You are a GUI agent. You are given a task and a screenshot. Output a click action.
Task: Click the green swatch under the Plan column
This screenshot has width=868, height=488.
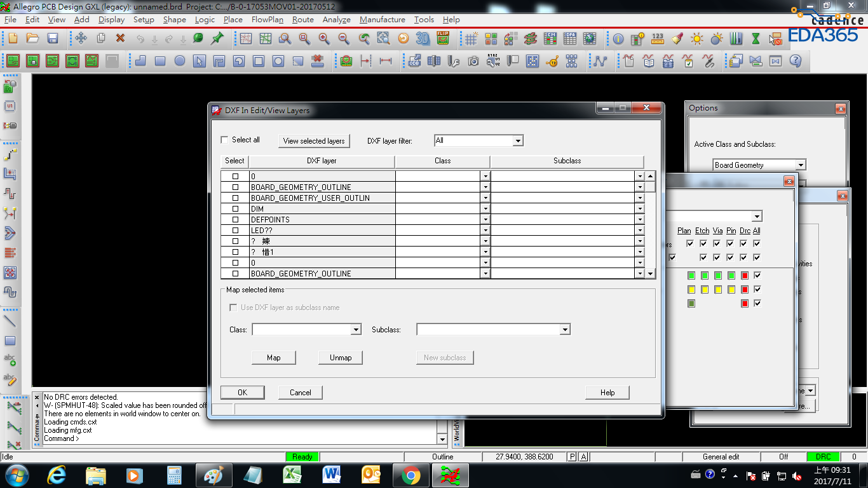pyautogui.click(x=691, y=276)
